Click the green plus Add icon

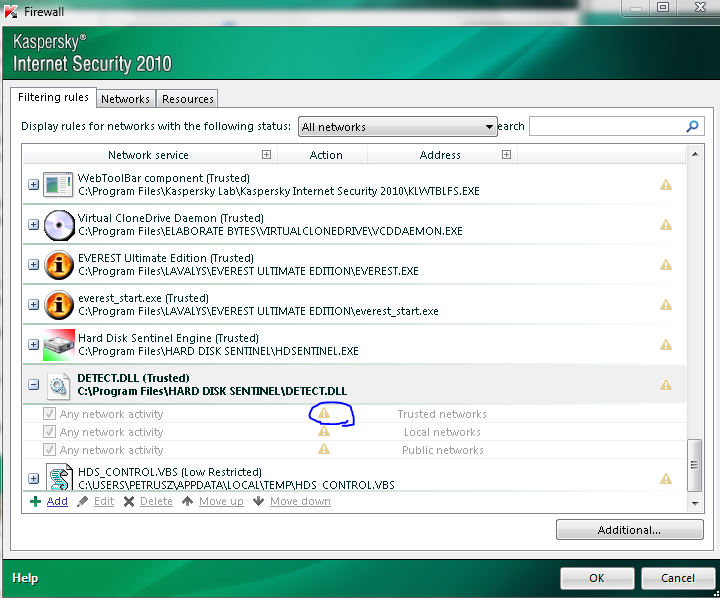[35, 501]
